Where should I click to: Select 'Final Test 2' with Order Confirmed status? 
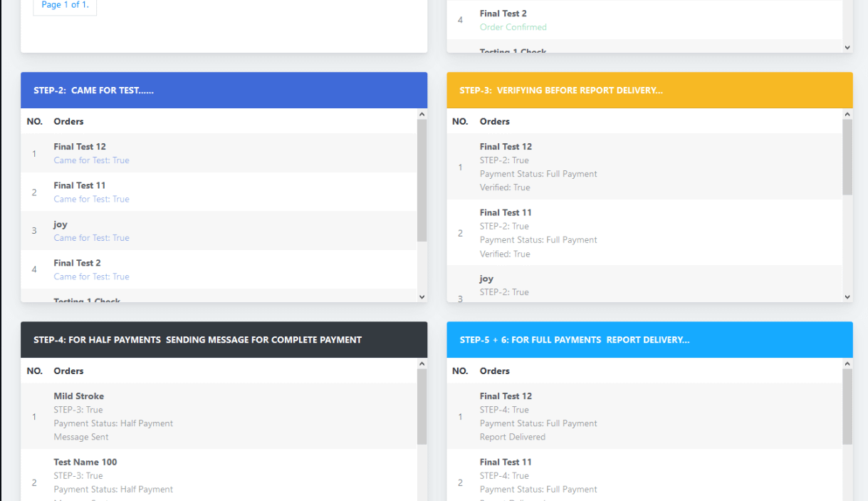tap(503, 14)
